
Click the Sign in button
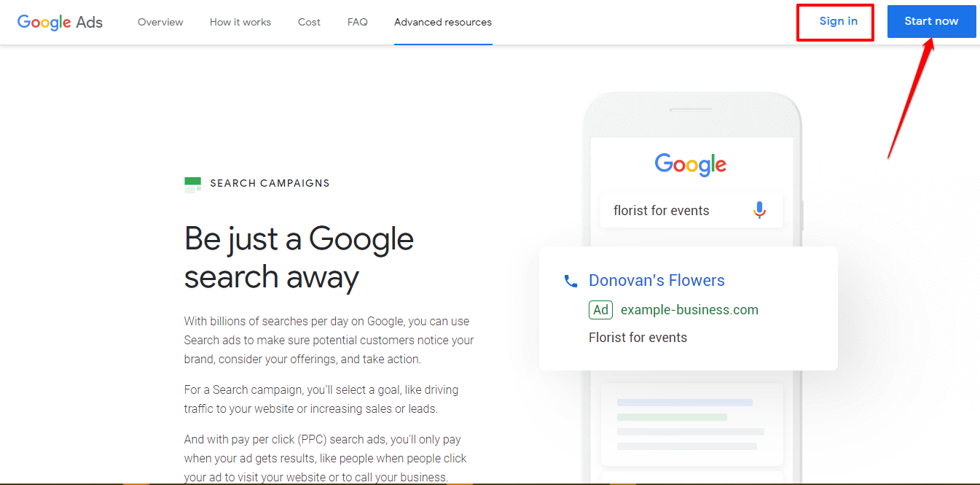[838, 21]
